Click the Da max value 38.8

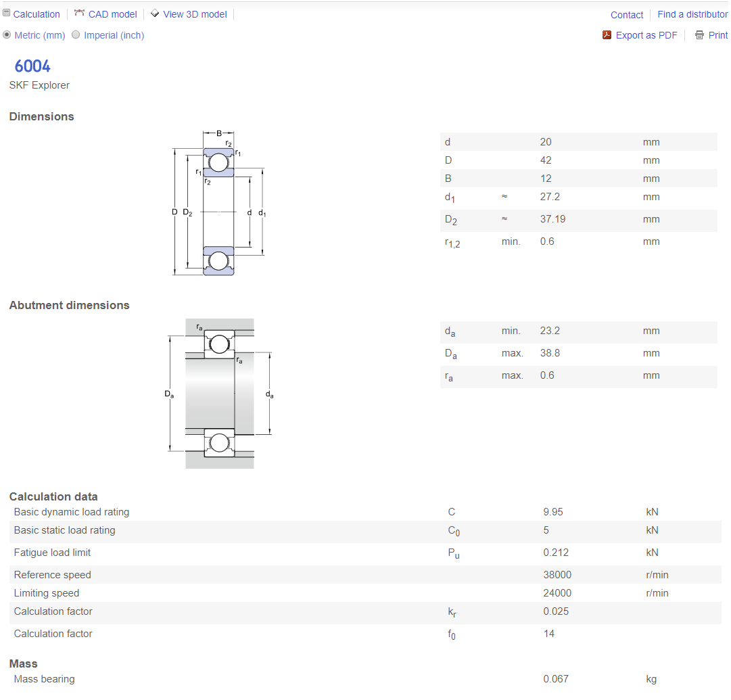pyautogui.click(x=550, y=353)
